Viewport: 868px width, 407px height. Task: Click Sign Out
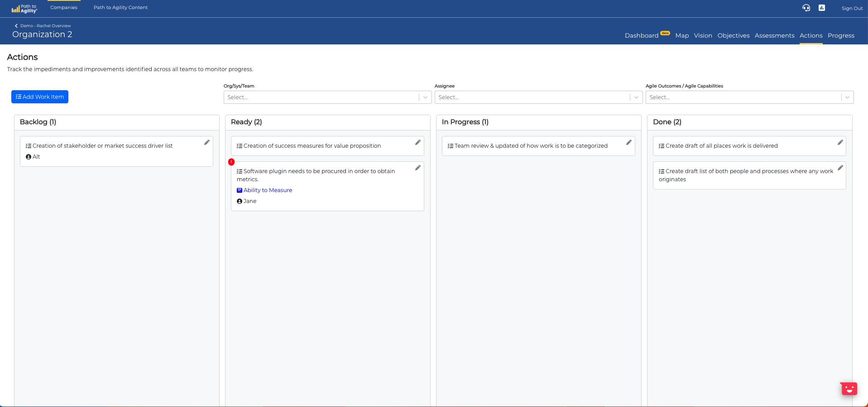pyautogui.click(x=852, y=9)
